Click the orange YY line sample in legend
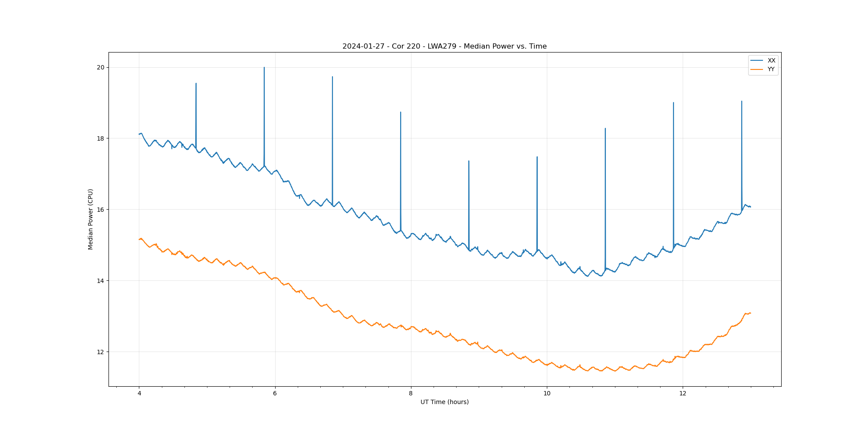Image resolution: width=868 pixels, height=434 pixels. 757,69
